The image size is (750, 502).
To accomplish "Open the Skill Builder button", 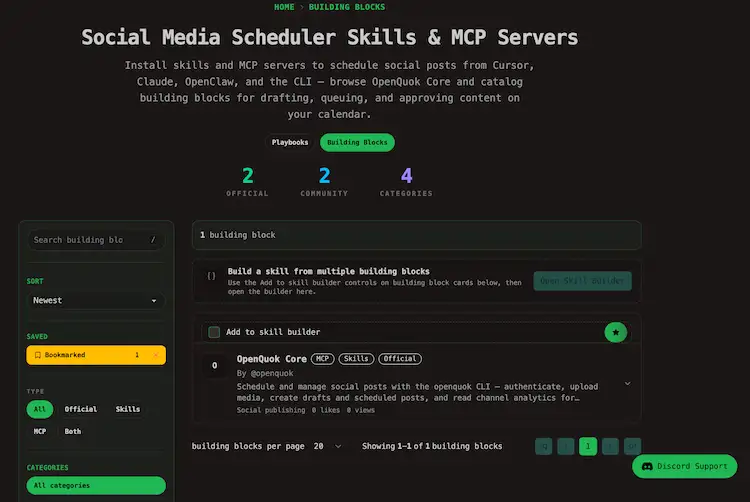I will tap(583, 281).
